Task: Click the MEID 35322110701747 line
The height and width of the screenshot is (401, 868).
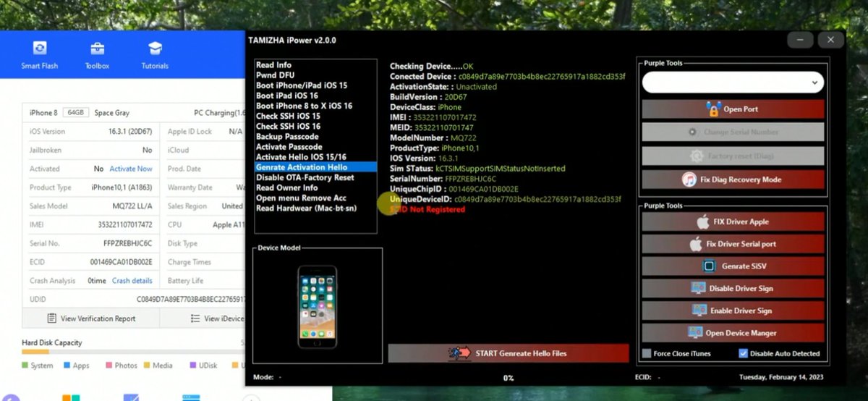Action: click(x=432, y=127)
